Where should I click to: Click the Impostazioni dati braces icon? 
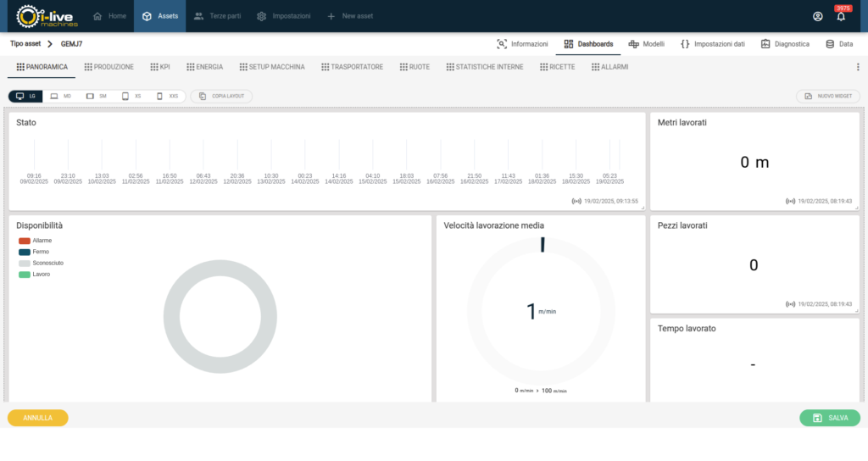685,44
